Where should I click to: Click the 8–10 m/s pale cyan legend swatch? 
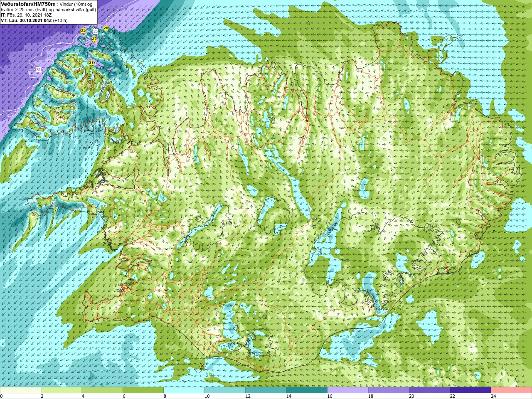coord(184,390)
